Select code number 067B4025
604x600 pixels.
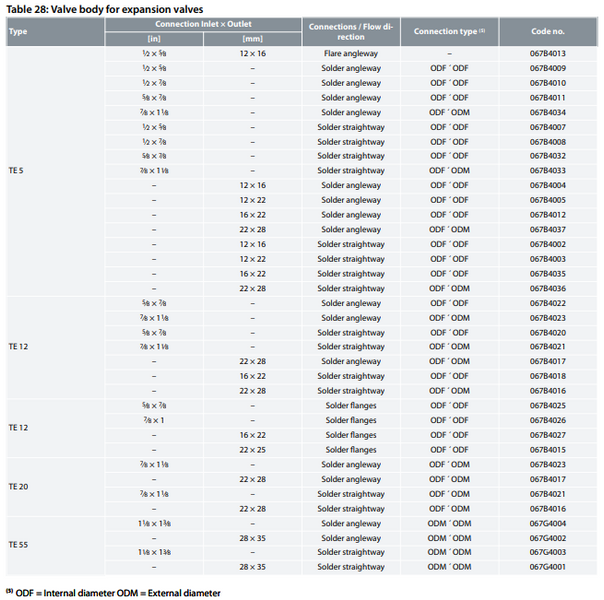point(548,406)
